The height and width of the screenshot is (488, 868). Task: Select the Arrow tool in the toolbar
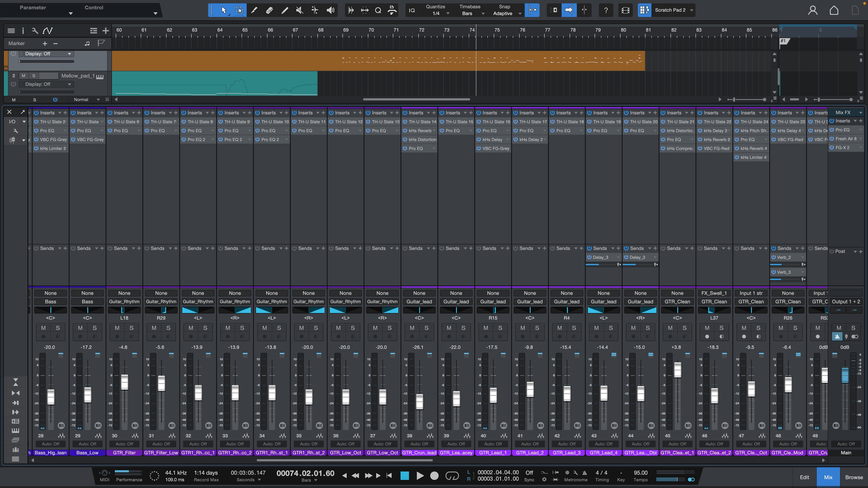coord(223,10)
